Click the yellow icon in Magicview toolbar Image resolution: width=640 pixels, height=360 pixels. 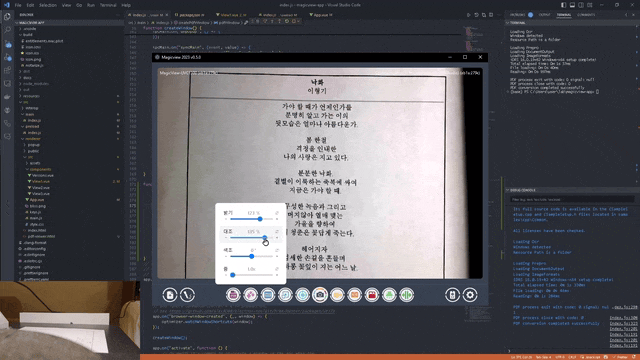(x=337, y=295)
